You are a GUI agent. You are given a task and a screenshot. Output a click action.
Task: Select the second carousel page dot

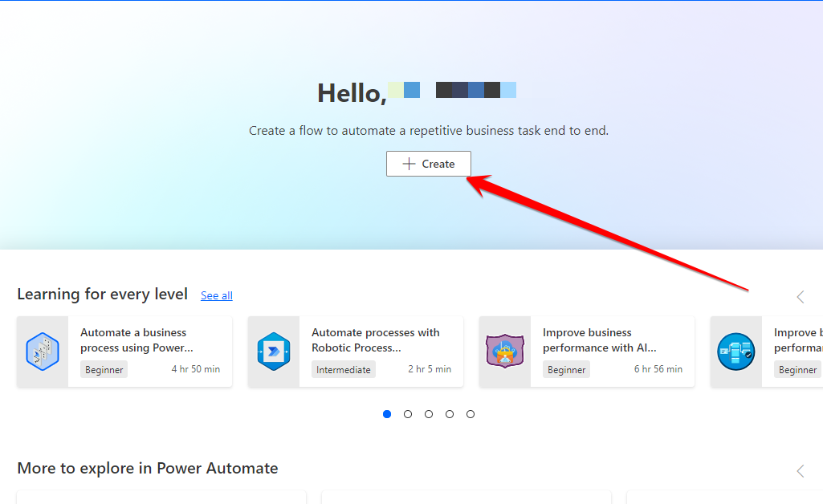click(x=408, y=414)
